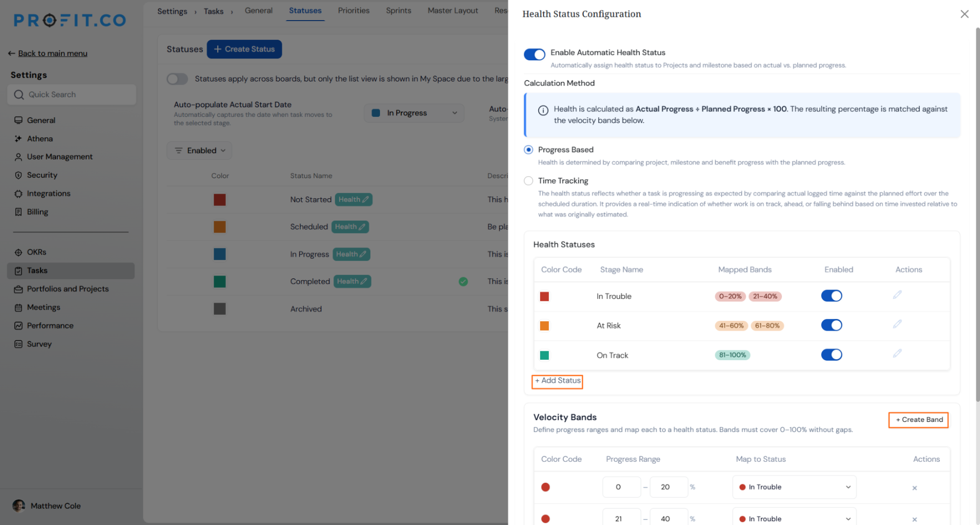Click the General sidebar icon

click(x=18, y=120)
